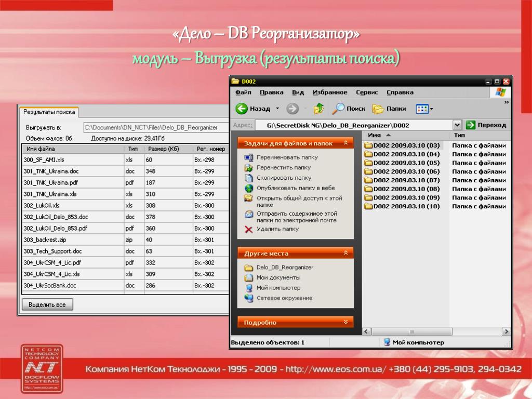Click My Computer icon in Other Places
Viewport: 532px width, 399px height.
click(249, 288)
